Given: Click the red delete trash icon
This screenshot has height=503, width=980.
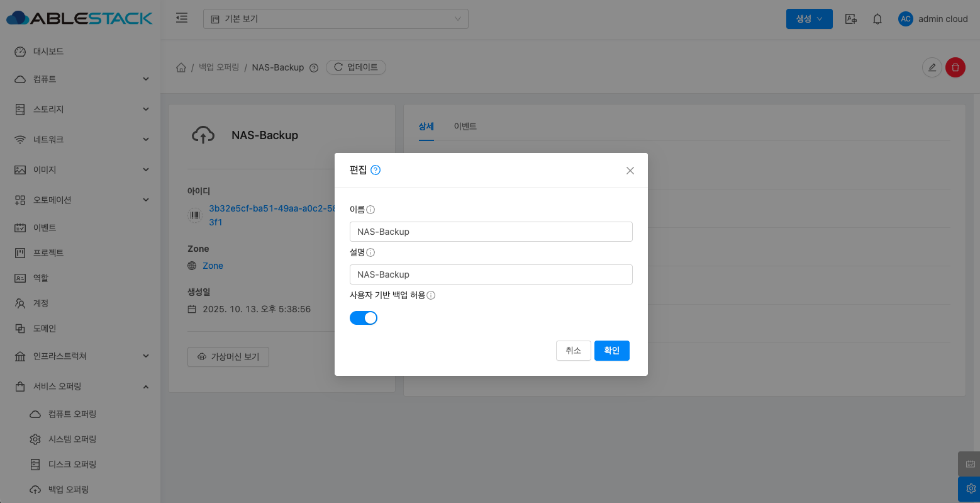Looking at the screenshot, I should click(955, 67).
